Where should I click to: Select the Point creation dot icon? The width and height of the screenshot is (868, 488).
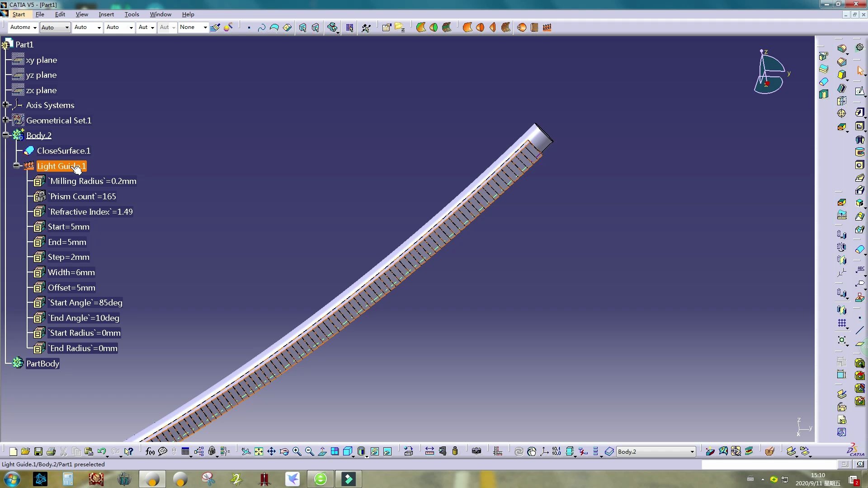click(249, 28)
